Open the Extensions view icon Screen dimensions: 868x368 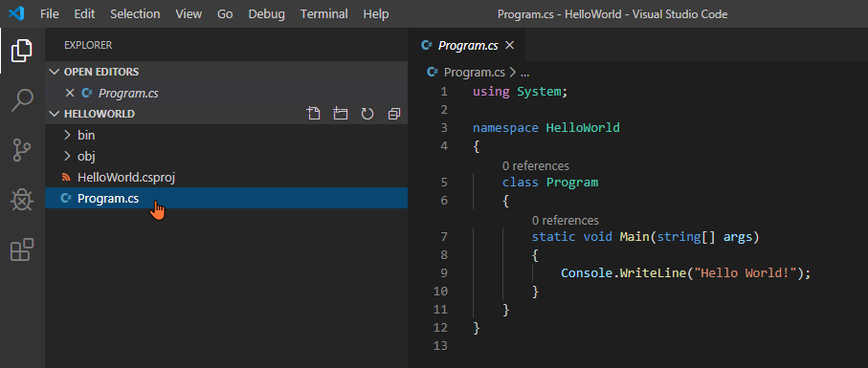tap(22, 249)
